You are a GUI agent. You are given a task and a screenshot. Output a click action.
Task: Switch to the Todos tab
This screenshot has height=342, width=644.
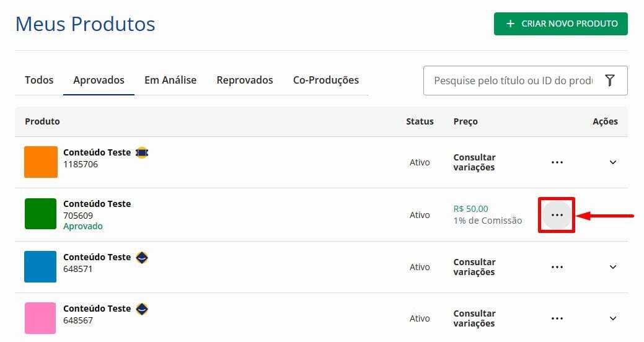[39, 80]
